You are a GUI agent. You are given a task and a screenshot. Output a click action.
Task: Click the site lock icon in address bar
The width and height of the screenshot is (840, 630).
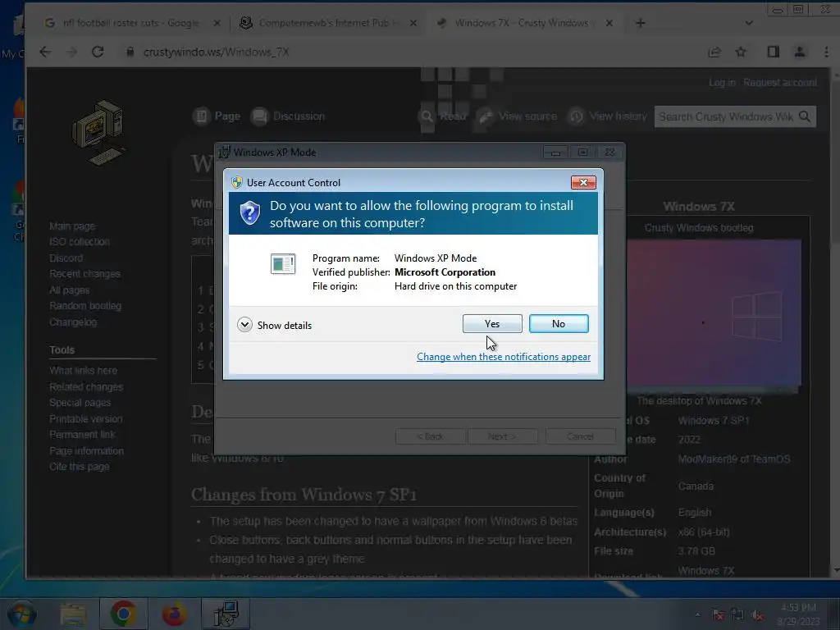coord(130,52)
